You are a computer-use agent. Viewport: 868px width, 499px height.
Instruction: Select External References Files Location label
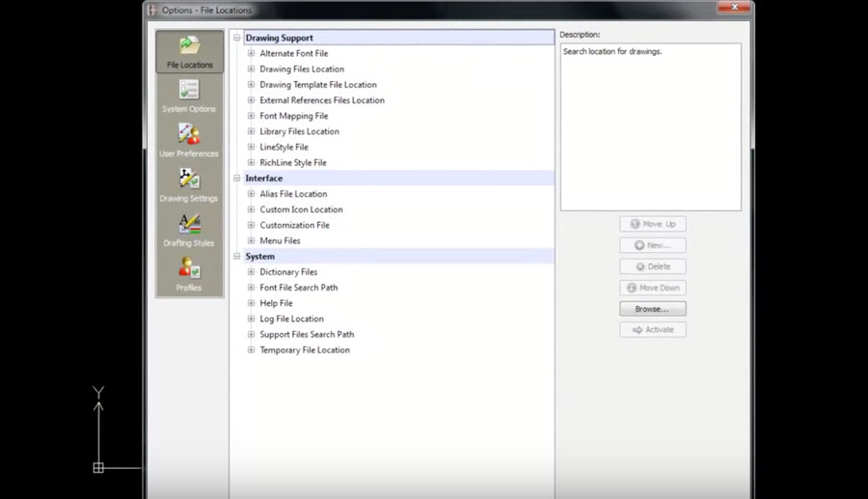(322, 100)
